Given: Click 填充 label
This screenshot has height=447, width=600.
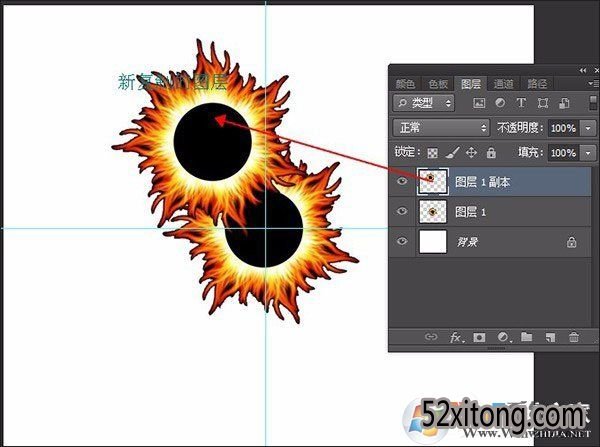Looking at the screenshot, I should coord(530,153).
